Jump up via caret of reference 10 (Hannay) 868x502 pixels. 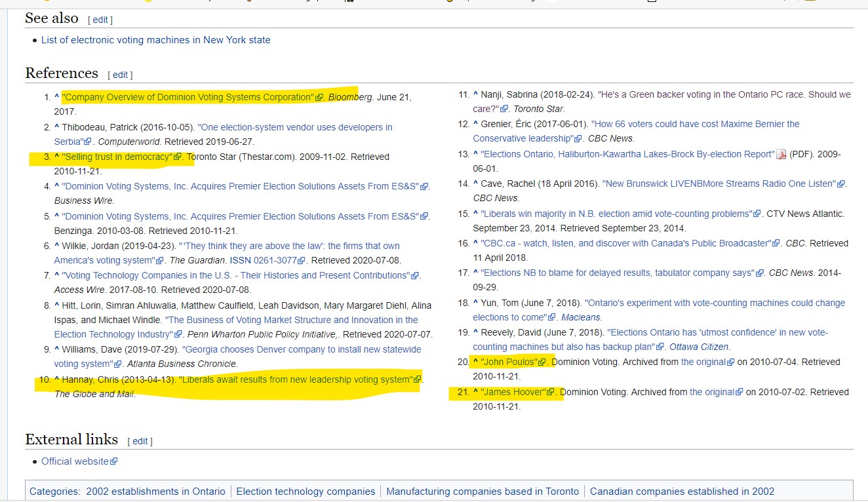pos(57,379)
